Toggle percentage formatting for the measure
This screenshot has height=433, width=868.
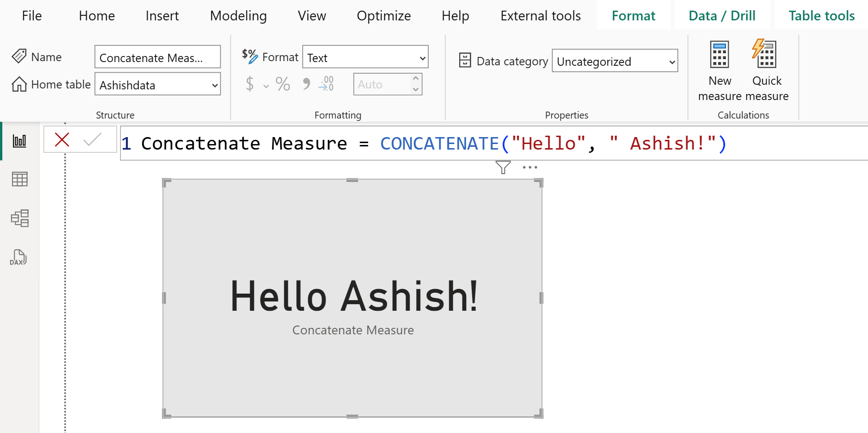[282, 84]
